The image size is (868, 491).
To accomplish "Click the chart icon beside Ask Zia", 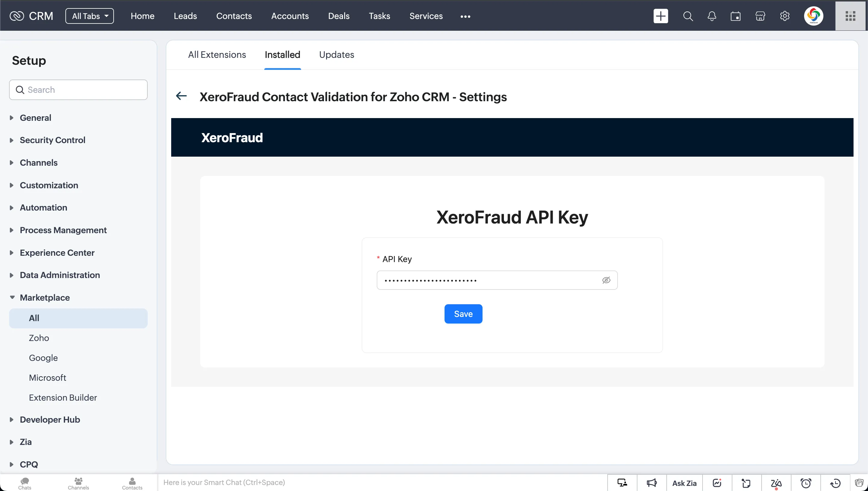I will click(x=717, y=483).
